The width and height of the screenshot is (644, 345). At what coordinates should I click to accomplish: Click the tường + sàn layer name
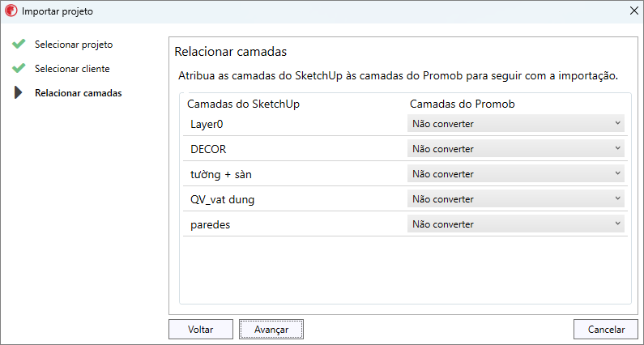(x=221, y=175)
